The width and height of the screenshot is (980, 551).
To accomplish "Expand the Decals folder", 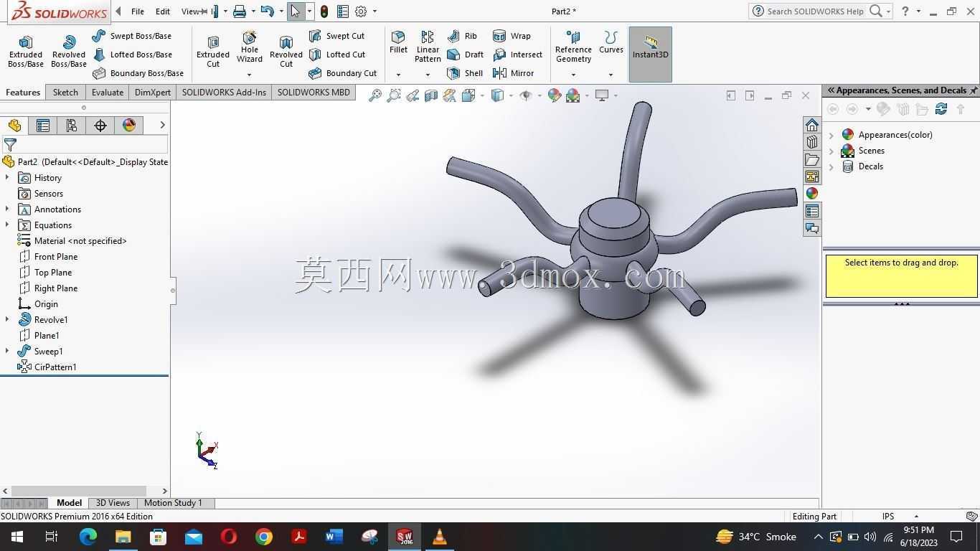I will click(x=831, y=166).
